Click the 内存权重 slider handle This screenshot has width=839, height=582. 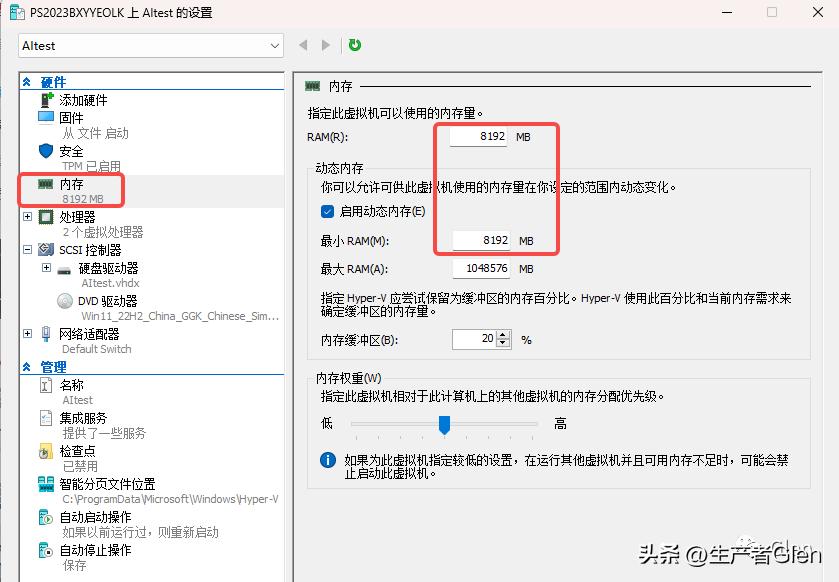(444, 426)
